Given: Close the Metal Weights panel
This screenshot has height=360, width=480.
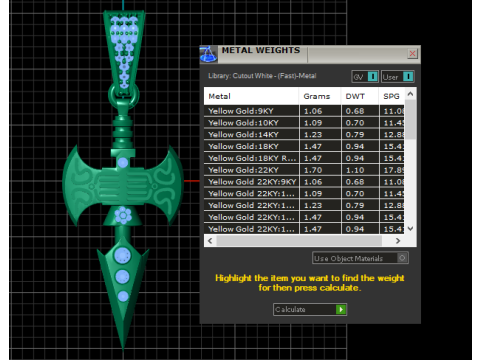Looking at the screenshot, I should 412,53.
